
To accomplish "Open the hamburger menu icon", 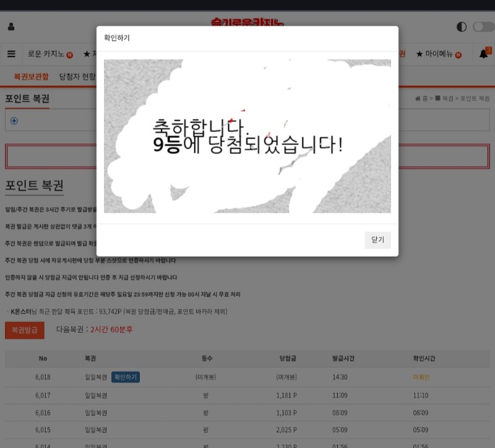I will [11, 54].
